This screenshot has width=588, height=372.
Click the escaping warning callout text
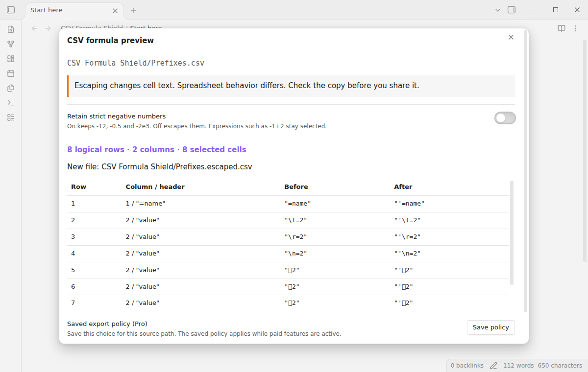(x=247, y=86)
